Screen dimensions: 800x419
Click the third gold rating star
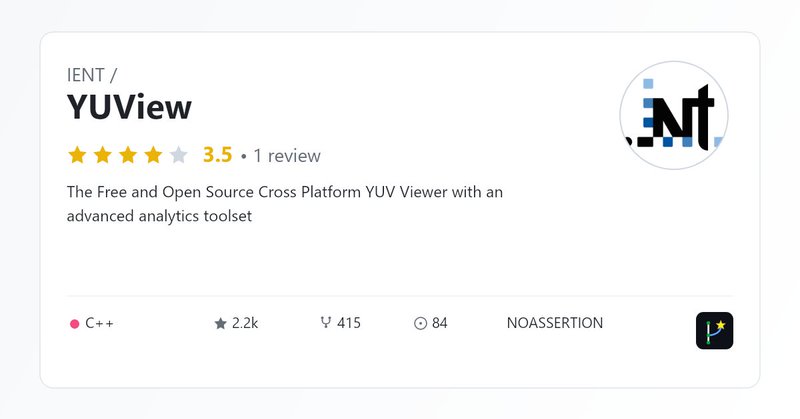click(x=127, y=155)
